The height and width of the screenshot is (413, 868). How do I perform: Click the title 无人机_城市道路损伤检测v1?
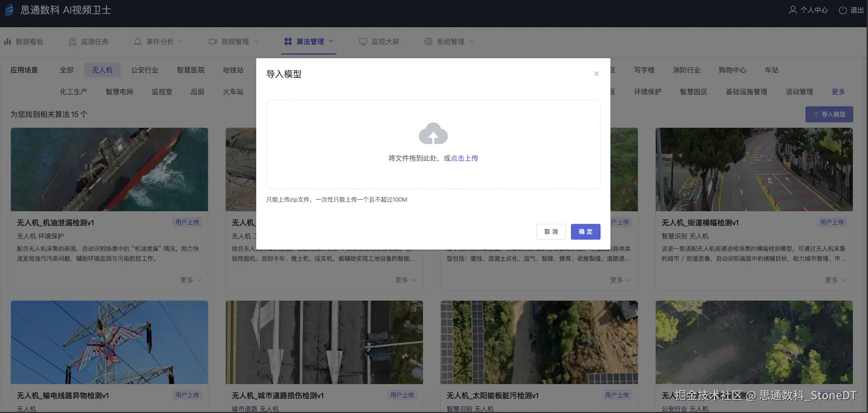coord(278,396)
